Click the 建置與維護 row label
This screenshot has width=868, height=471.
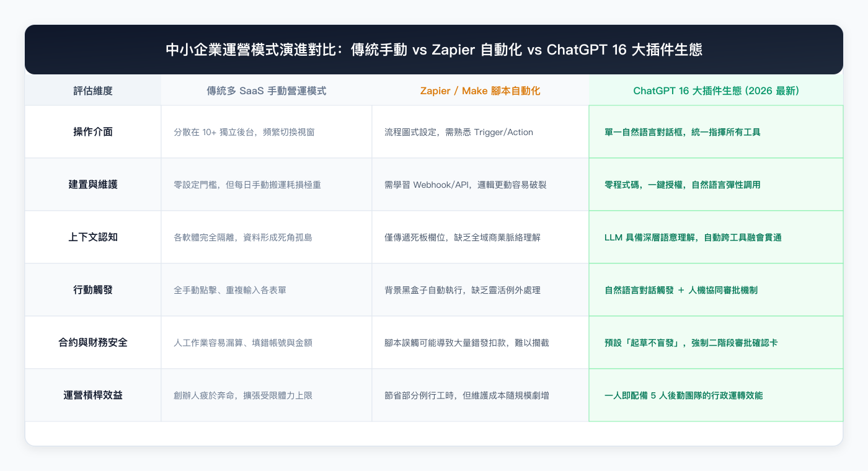click(x=93, y=185)
